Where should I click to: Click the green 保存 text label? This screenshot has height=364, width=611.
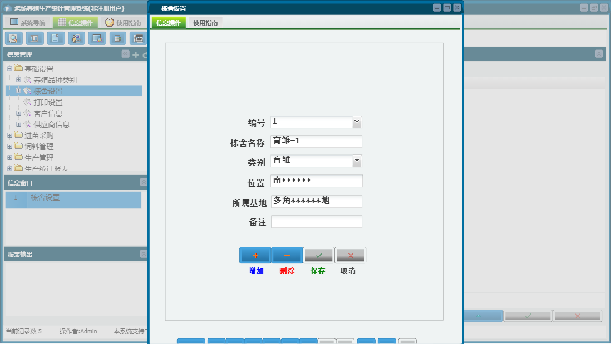pyautogui.click(x=318, y=271)
